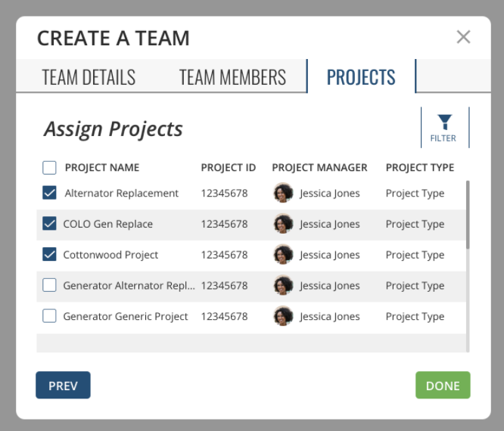Image resolution: width=504 pixels, height=431 pixels.
Task: Click Jessica Jones avatar in COLO Gen Replace row
Action: click(283, 224)
